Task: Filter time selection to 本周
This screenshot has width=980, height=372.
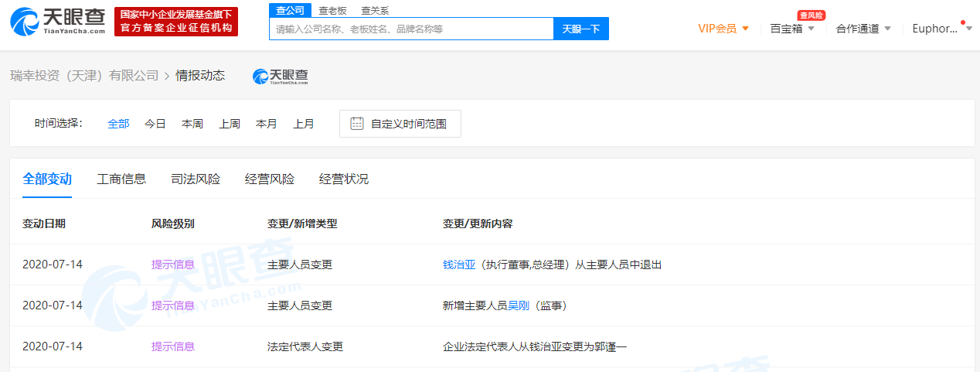Action: (x=192, y=124)
